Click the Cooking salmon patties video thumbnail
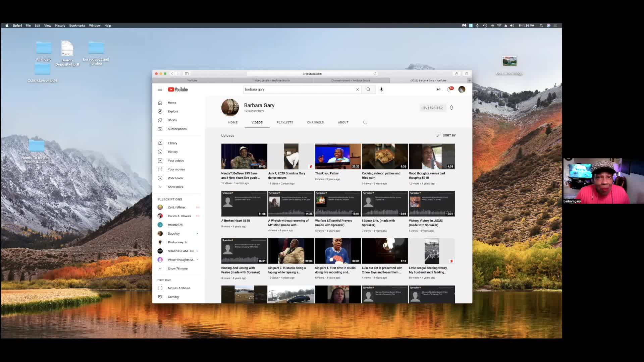The width and height of the screenshot is (644, 362). coord(385,157)
